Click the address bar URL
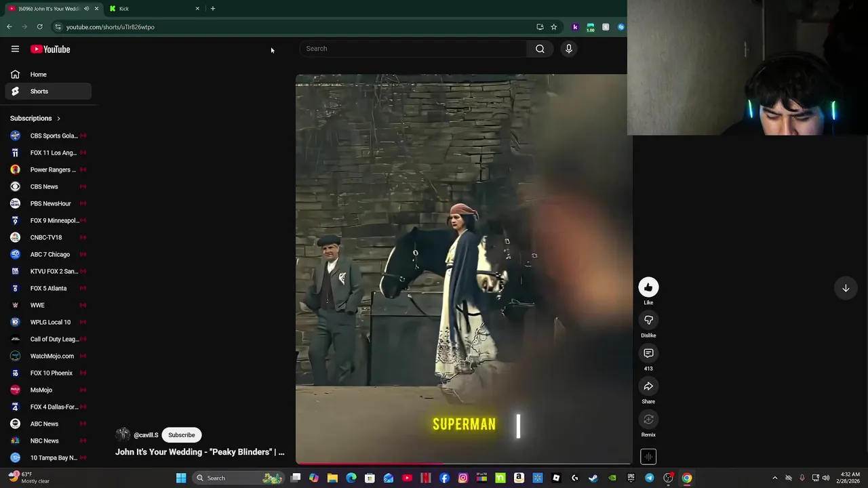868x488 pixels. [x=111, y=27]
